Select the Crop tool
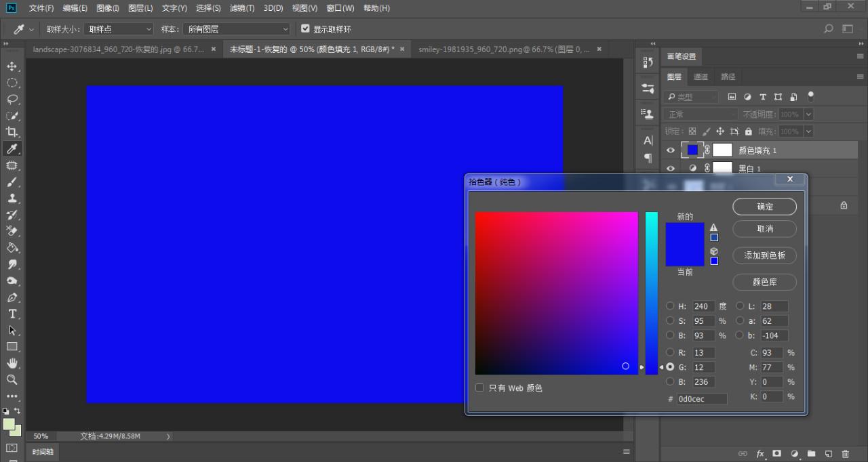The image size is (868, 462). coord(12,132)
